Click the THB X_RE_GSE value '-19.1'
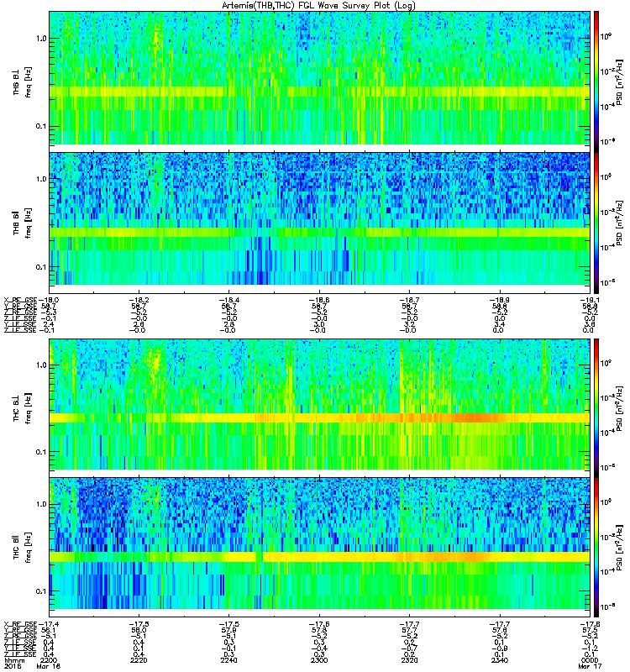 (x=590, y=300)
